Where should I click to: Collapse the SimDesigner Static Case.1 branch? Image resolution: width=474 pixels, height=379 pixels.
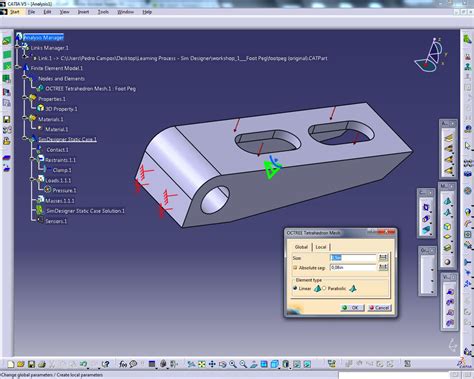pos(25,139)
